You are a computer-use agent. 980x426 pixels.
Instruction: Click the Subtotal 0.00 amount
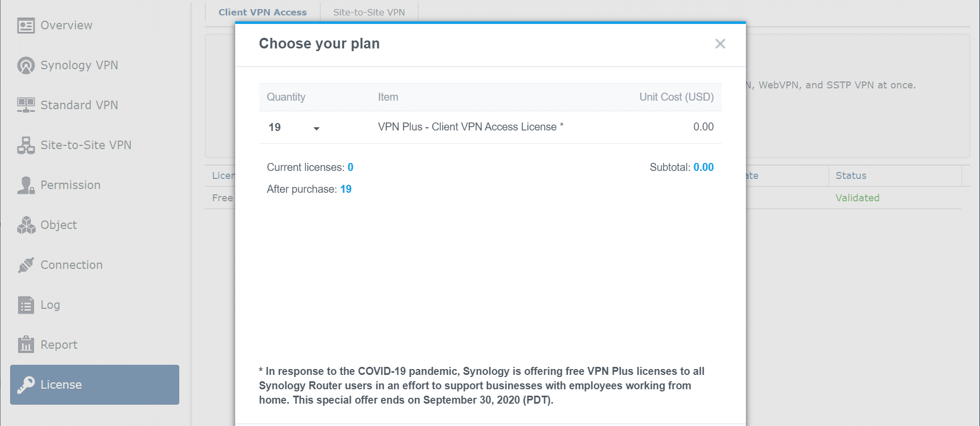coord(703,167)
